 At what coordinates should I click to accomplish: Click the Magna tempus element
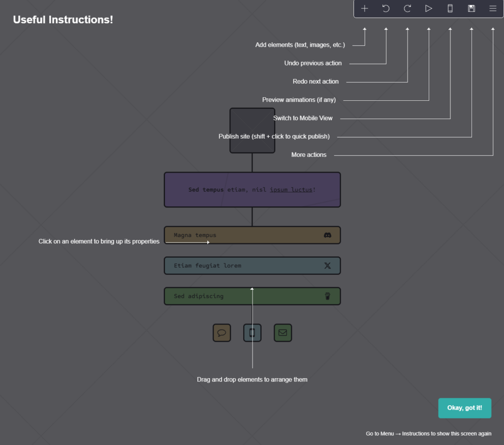click(x=221, y=235)
